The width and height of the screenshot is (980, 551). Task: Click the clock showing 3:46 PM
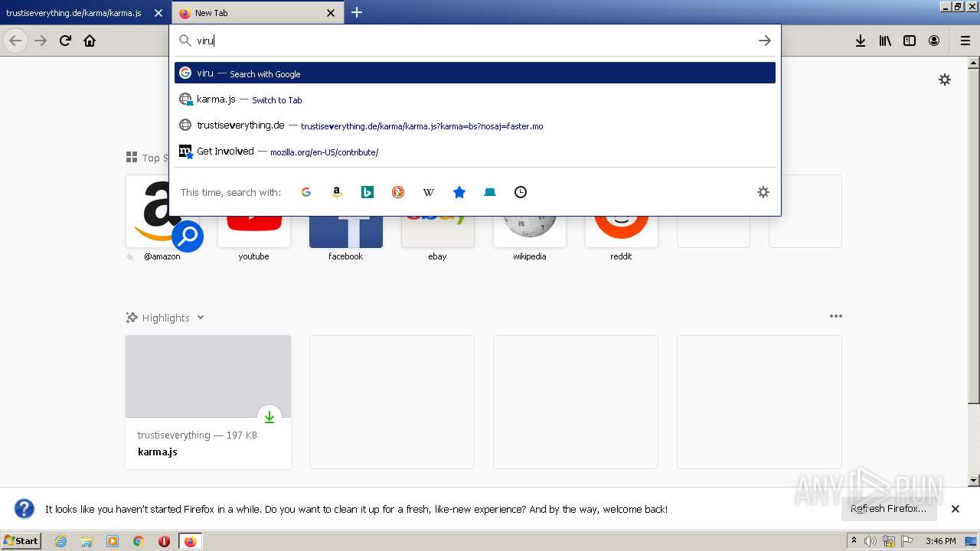[x=940, y=541]
